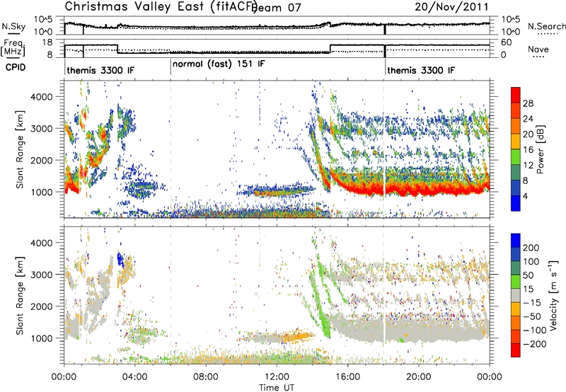Click the '4000' tick of the power panel
The image size is (566, 392).
(x=42, y=97)
